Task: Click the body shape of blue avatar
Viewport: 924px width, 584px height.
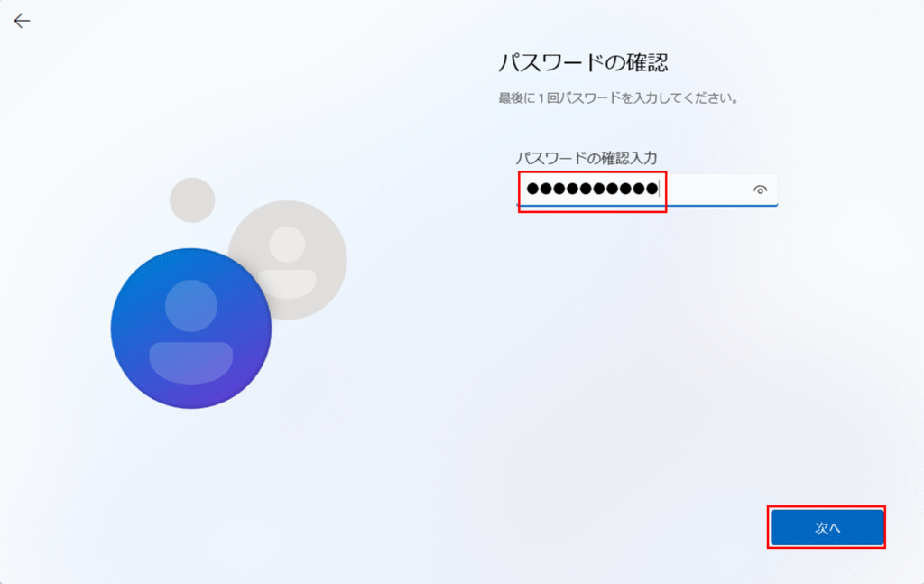Action: click(x=191, y=363)
